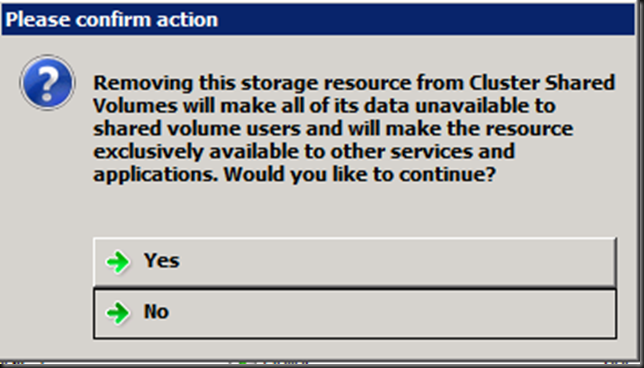Click the green arrow beside No
This screenshot has width=644, height=368.
(x=118, y=313)
